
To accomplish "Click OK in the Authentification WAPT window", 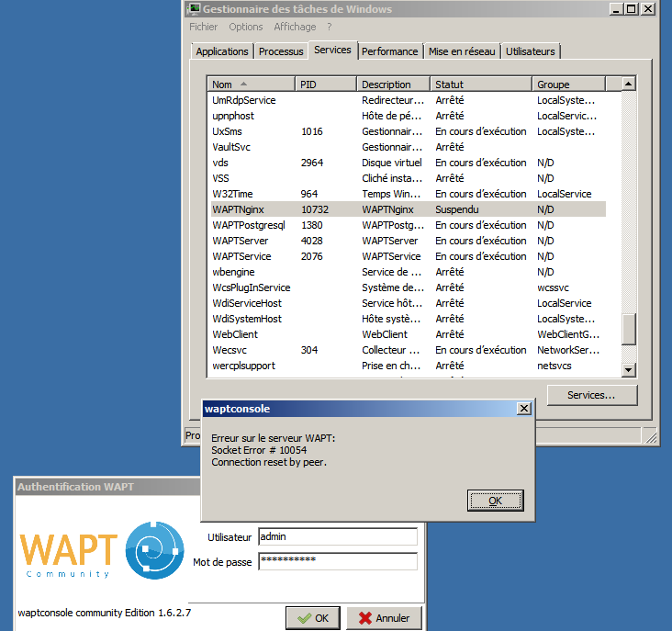I will [x=313, y=618].
